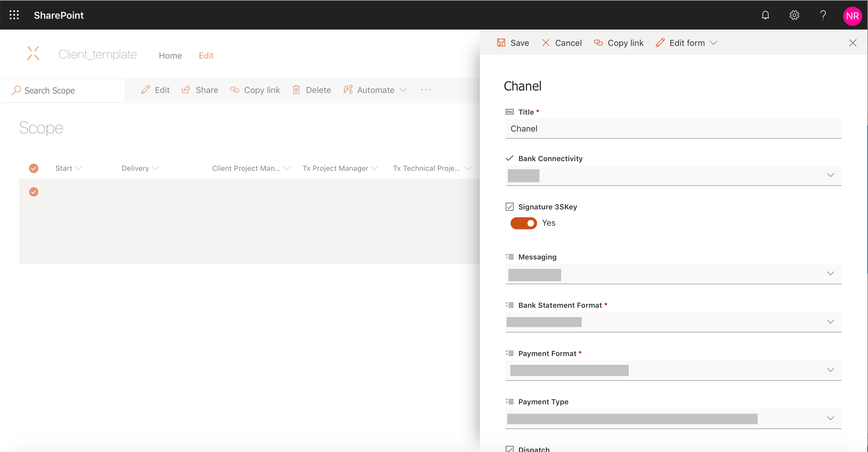The image size is (868, 452).
Task: Expand the Bank Connectivity dropdown
Action: (830, 175)
